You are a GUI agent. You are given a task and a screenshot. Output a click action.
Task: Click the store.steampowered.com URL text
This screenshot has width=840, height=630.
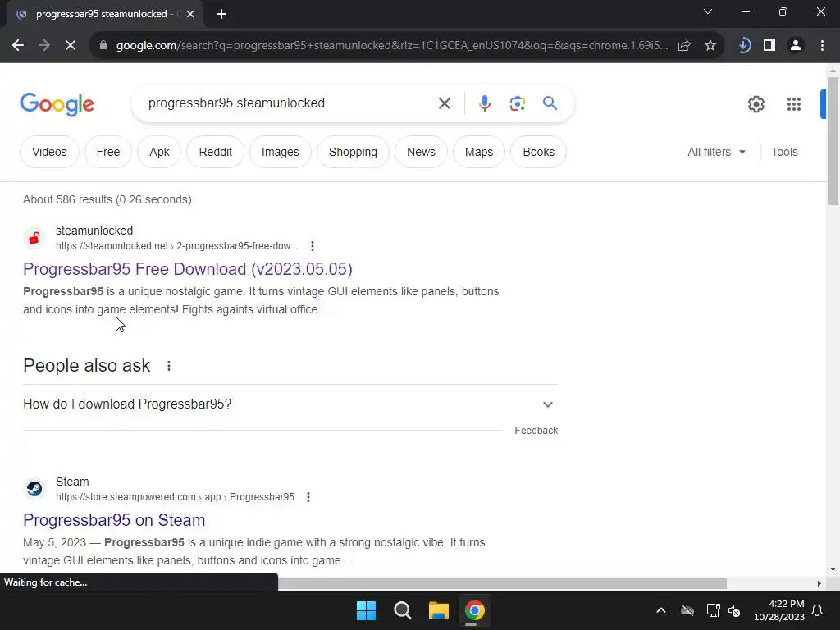(x=176, y=497)
